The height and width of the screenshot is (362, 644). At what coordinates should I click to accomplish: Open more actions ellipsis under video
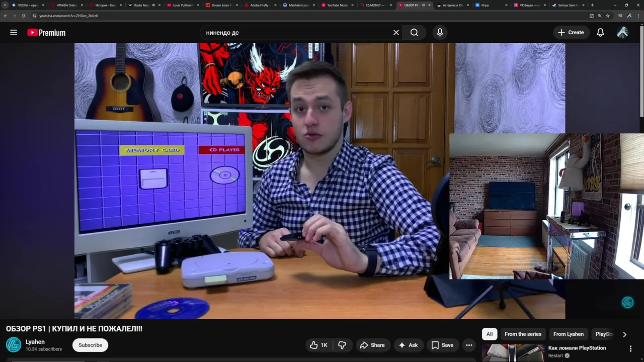click(x=469, y=345)
